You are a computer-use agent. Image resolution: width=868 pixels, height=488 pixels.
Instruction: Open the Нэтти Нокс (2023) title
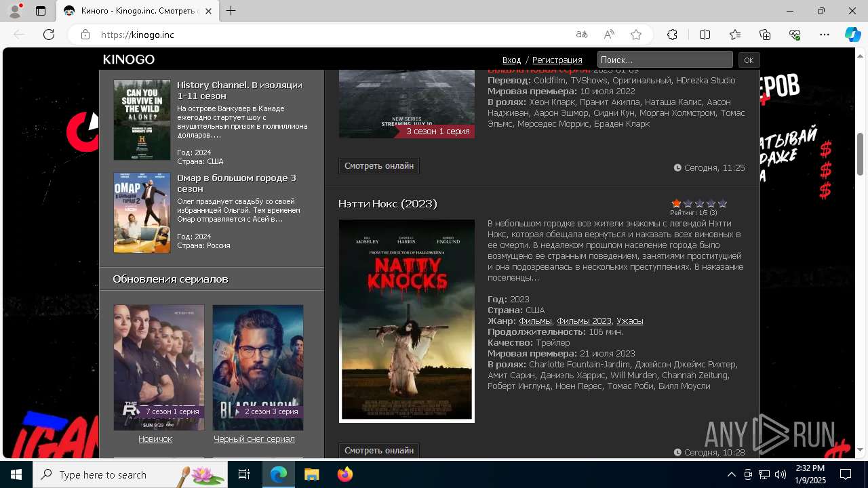[x=388, y=203]
